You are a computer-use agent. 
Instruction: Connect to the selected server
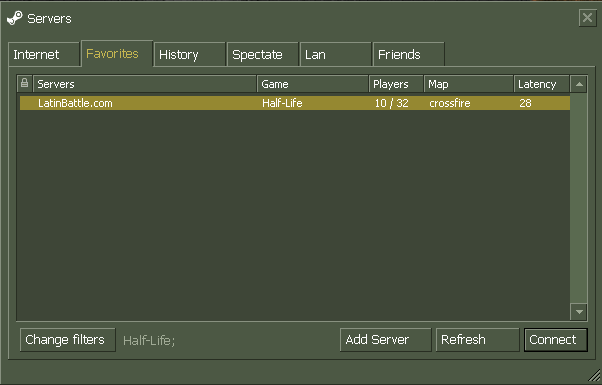click(x=556, y=340)
